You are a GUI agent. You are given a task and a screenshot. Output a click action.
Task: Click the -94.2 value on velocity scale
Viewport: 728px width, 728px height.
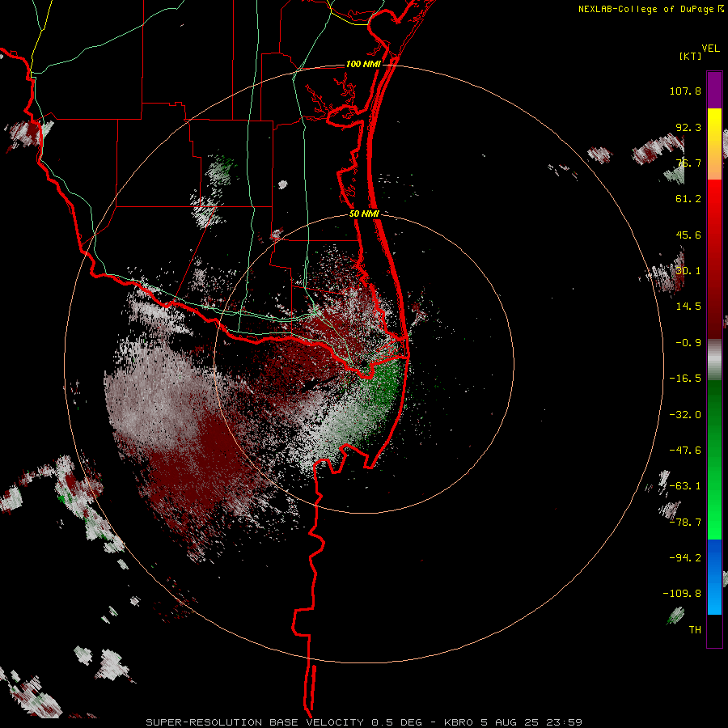[685, 558]
